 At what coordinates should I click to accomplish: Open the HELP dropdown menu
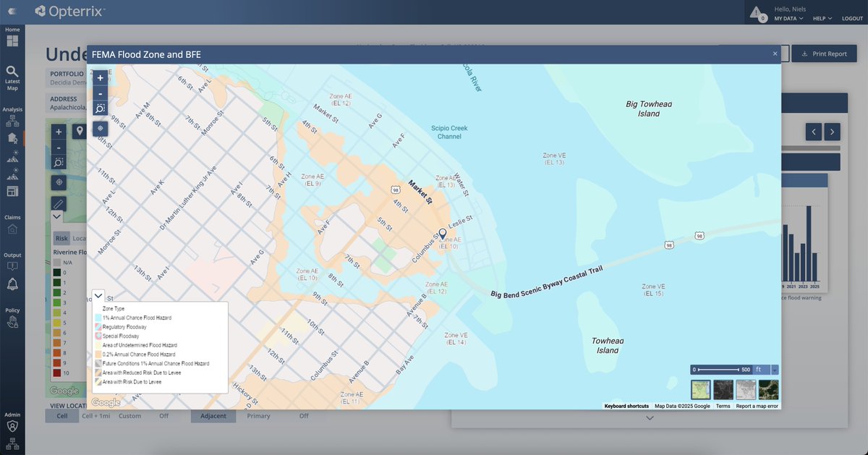(x=822, y=19)
